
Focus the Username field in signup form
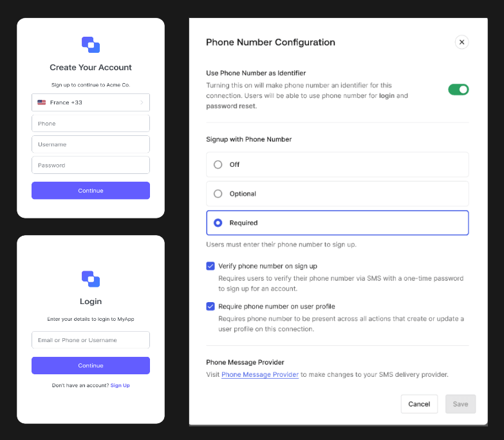[91, 144]
